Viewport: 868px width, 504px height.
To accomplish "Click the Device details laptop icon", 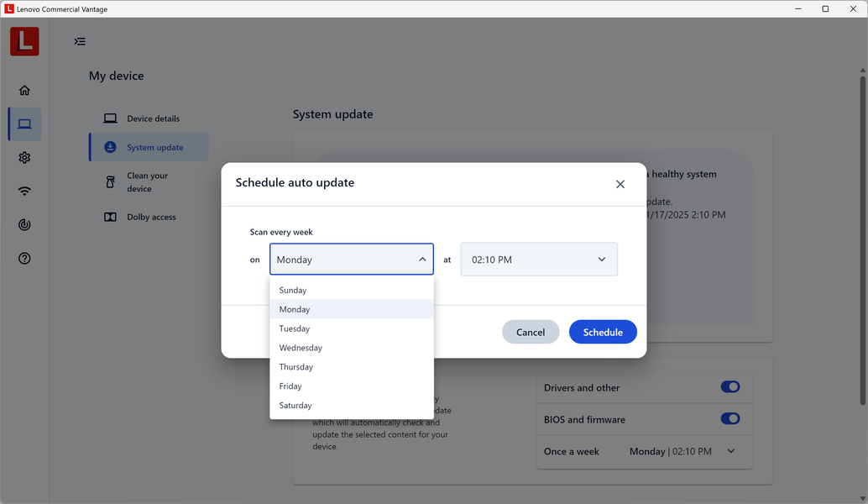I will point(110,118).
